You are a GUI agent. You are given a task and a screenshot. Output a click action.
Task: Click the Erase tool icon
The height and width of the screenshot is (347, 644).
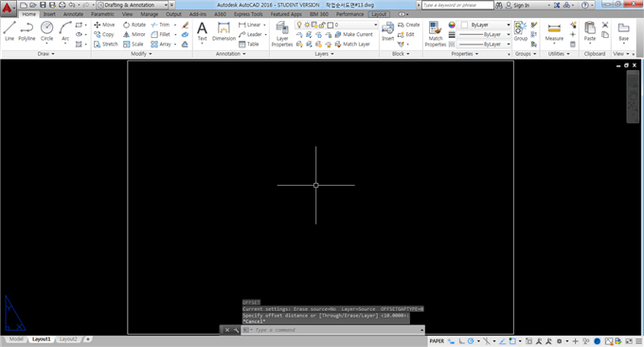(x=186, y=25)
